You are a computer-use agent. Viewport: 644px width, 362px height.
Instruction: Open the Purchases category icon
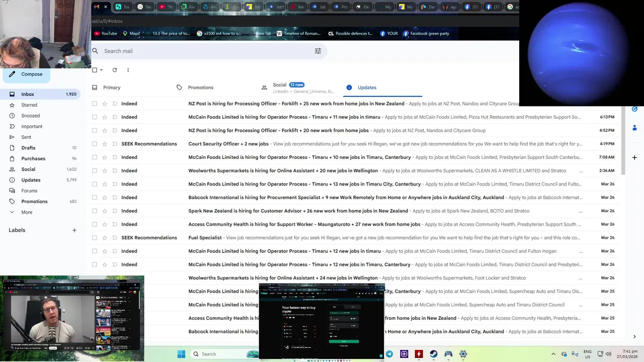(x=12, y=159)
